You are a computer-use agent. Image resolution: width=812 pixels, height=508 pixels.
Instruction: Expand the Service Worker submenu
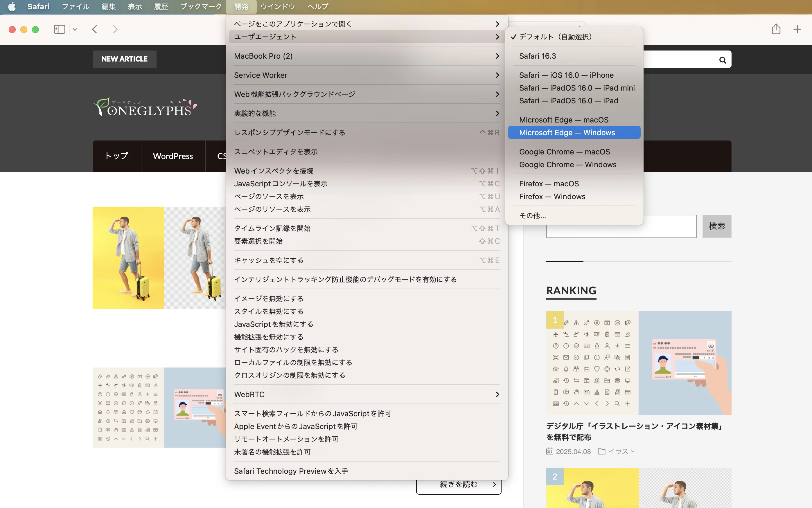[367, 75]
